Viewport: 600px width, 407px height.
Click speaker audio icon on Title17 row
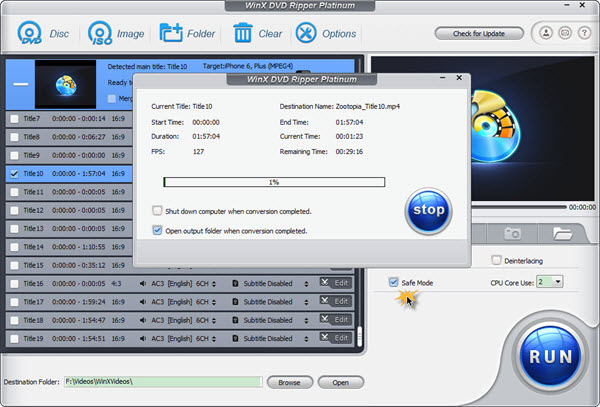point(143,302)
